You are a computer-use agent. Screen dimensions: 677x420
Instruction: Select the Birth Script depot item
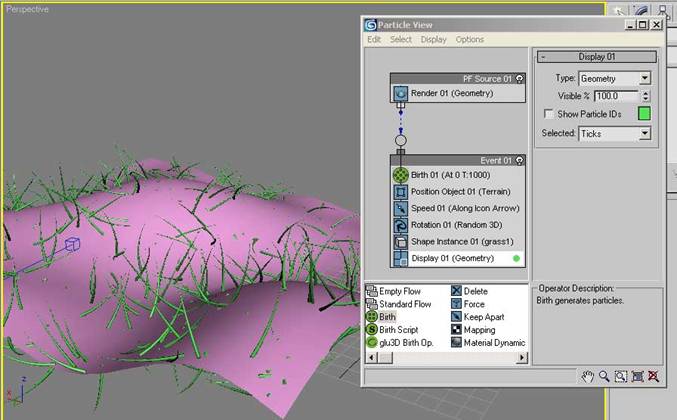(372, 330)
